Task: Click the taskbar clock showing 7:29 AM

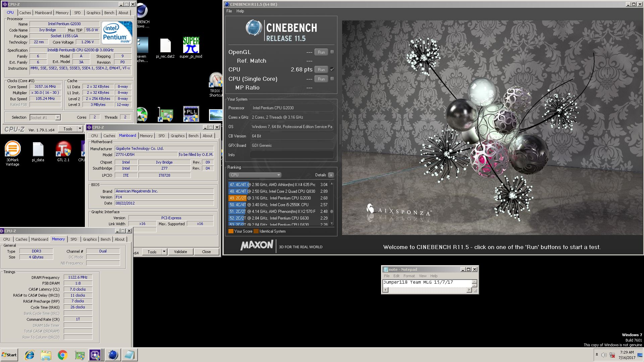Action: [627, 355]
